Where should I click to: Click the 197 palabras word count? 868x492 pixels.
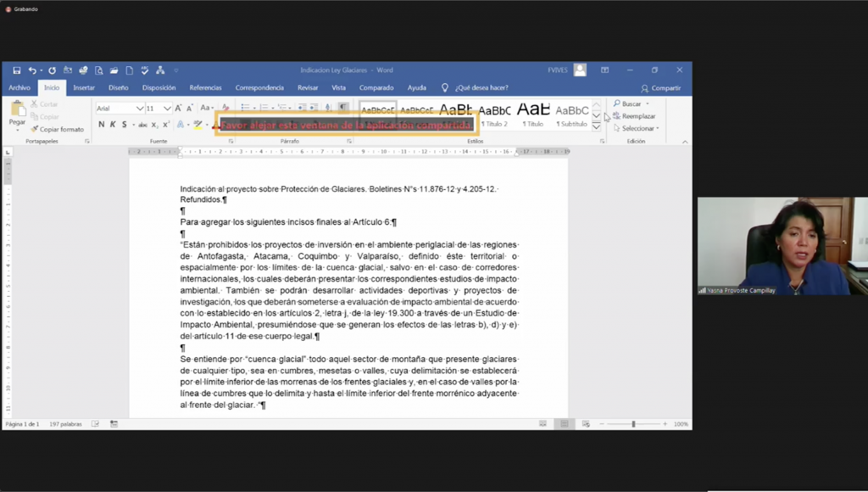click(65, 424)
